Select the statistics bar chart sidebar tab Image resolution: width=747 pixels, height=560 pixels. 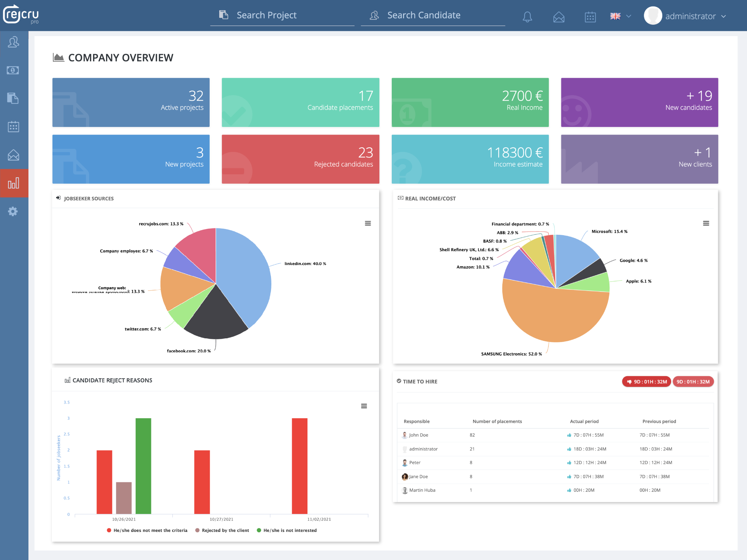click(x=13, y=183)
